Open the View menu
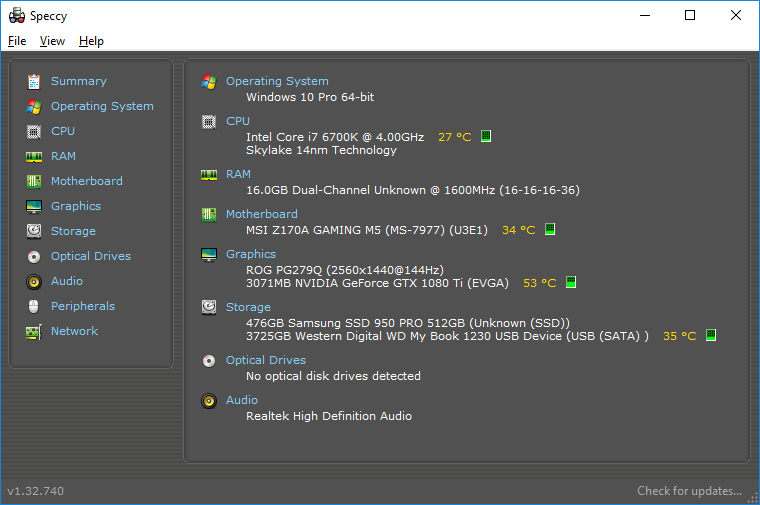Viewport: 760px width, 505px height. point(52,41)
